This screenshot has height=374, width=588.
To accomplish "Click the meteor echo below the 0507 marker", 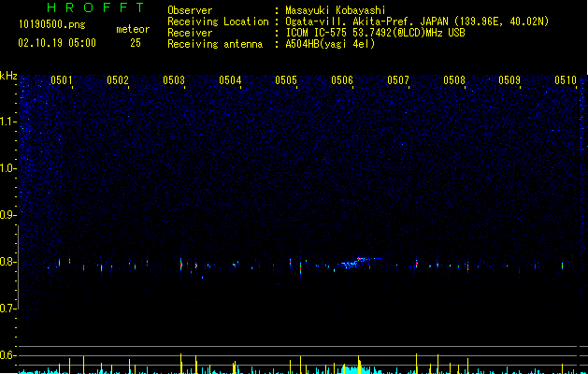I will (416, 264).
